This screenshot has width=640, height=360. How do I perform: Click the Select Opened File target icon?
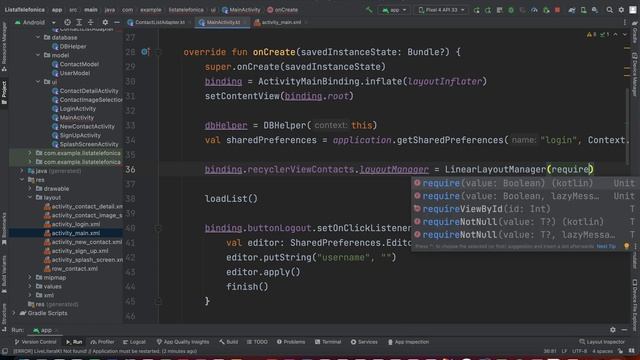pyautogui.click(x=67, y=22)
